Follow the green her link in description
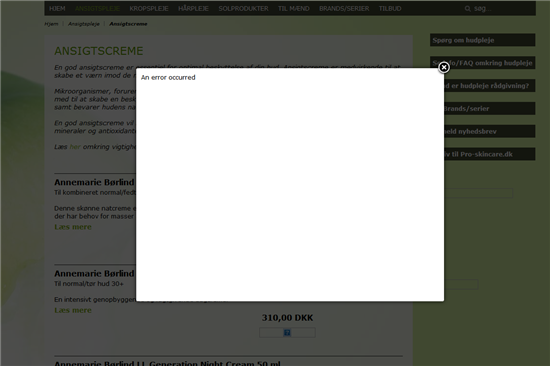Viewport: 550px width, 366px height. coord(75,147)
